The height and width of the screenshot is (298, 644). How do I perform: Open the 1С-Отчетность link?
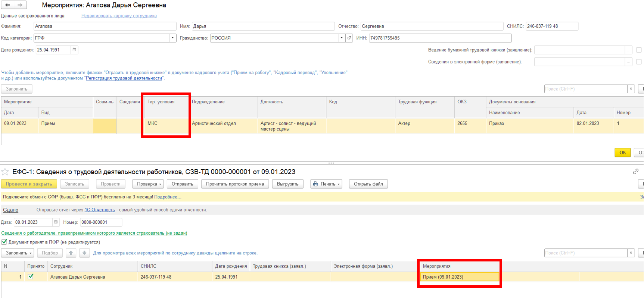[100, 210]
